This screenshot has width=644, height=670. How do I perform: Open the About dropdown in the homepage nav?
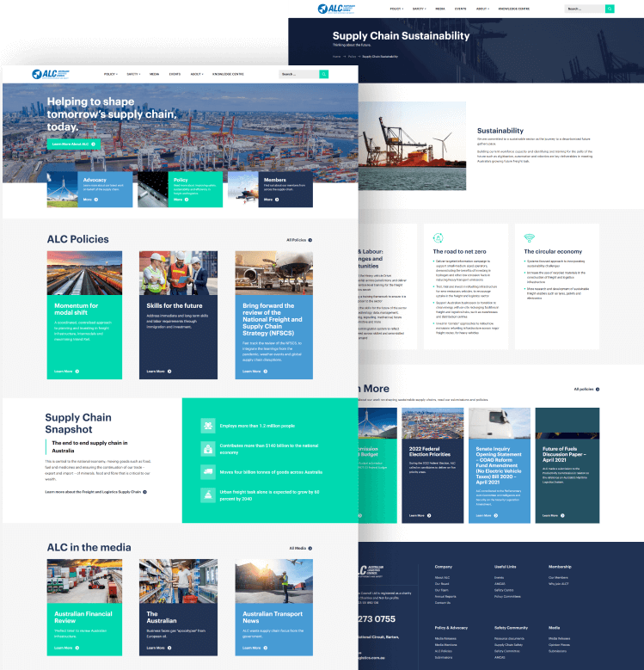click(x=196, y=74)
